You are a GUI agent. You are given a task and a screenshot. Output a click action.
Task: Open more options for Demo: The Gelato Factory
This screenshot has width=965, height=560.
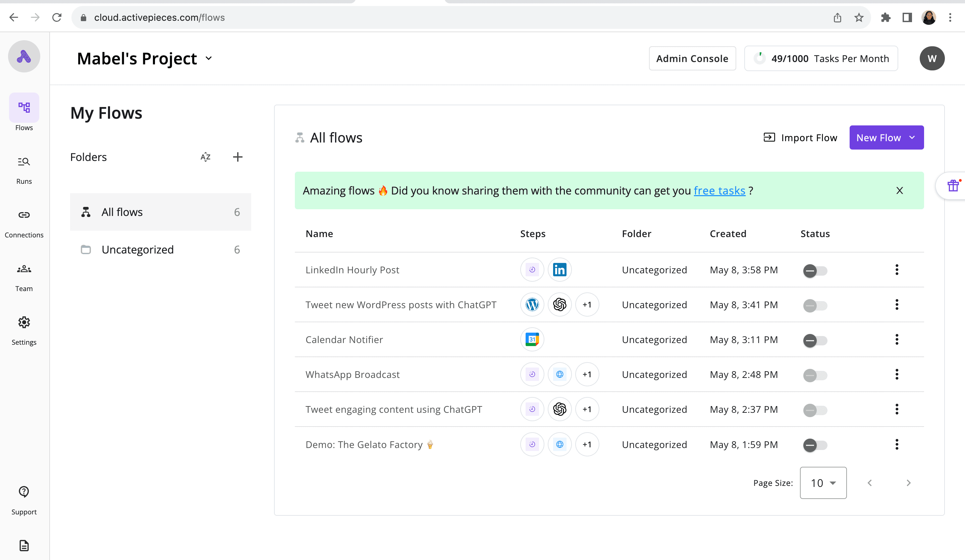tap(897, 444)
